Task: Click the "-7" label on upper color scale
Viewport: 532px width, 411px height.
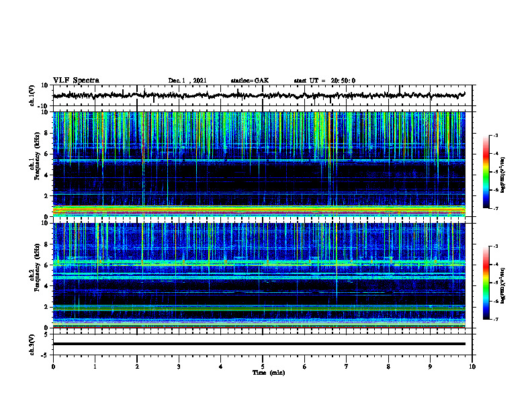Action: 496,208
